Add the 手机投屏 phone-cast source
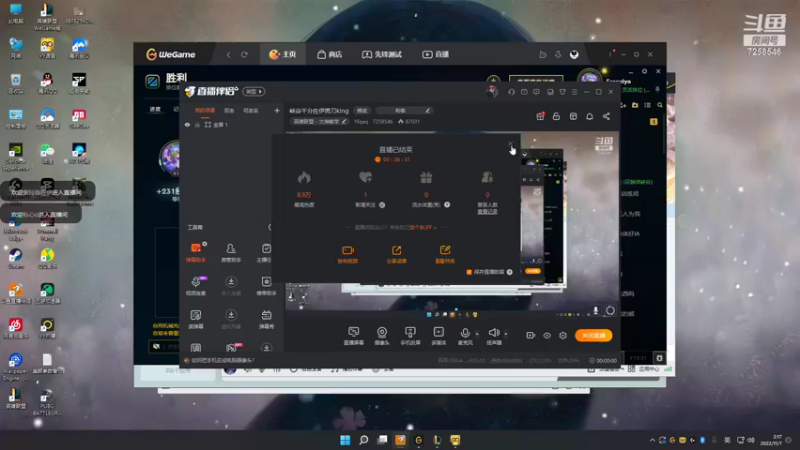This screenshot has width=800, height=450. point(410,336)
